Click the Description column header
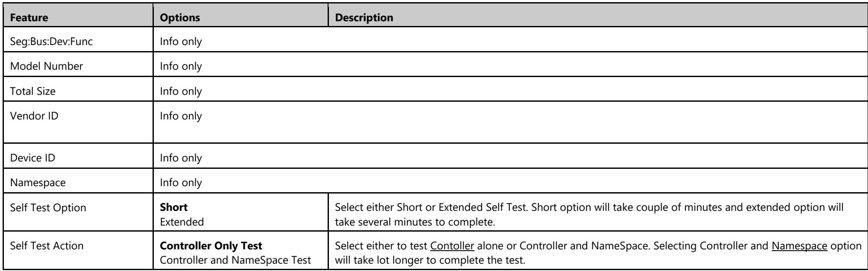 point(365,18)
